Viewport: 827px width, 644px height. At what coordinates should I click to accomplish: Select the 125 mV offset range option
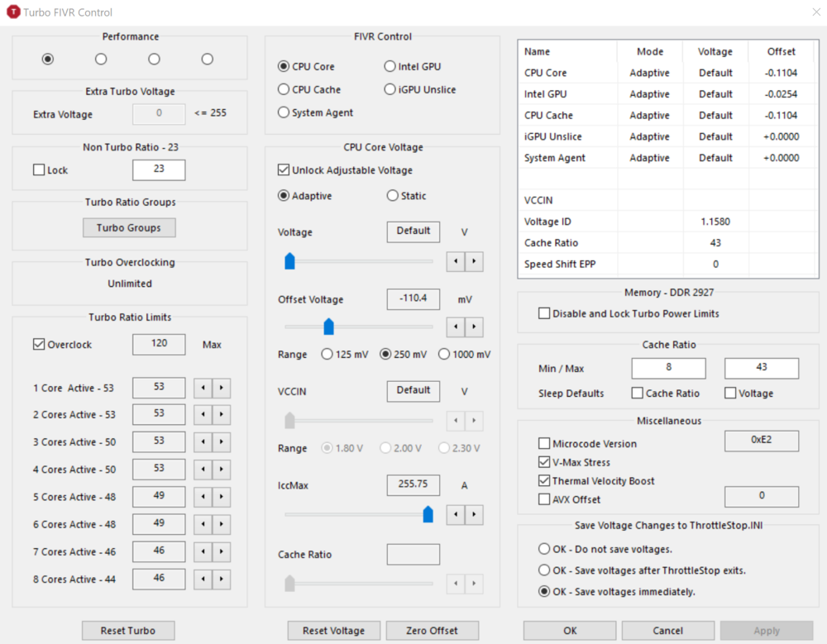point(327,355)
